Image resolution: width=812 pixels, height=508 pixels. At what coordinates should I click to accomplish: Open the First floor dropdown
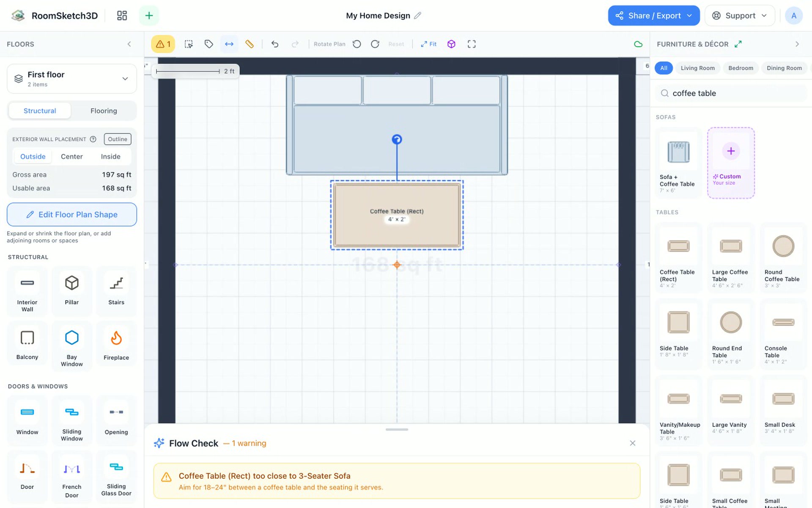tap(72, 79)
